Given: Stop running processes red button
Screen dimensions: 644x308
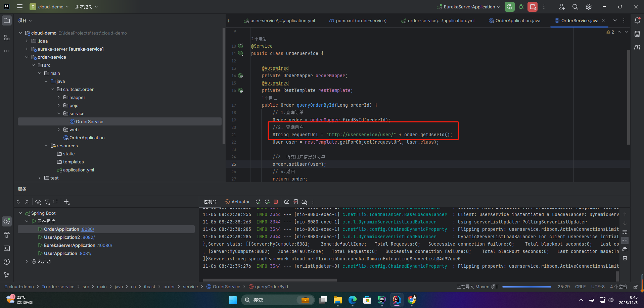Looking at the screenshot, I should pos(533,7).
